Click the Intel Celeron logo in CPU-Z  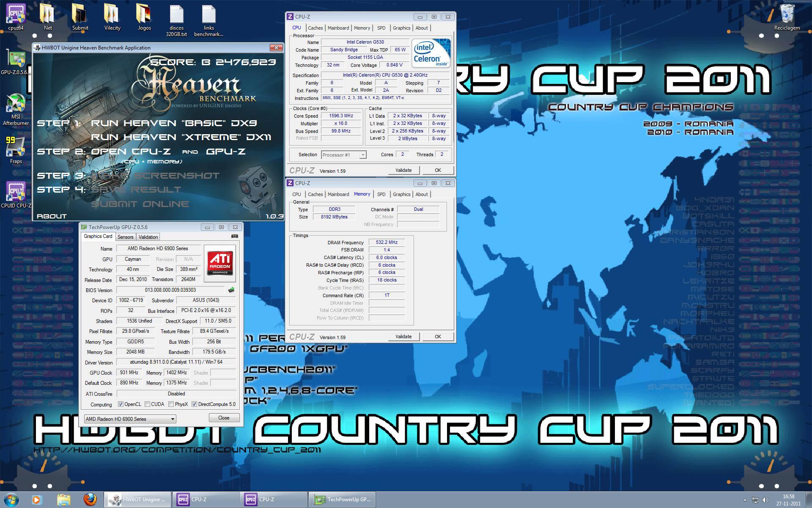[431, 53]
